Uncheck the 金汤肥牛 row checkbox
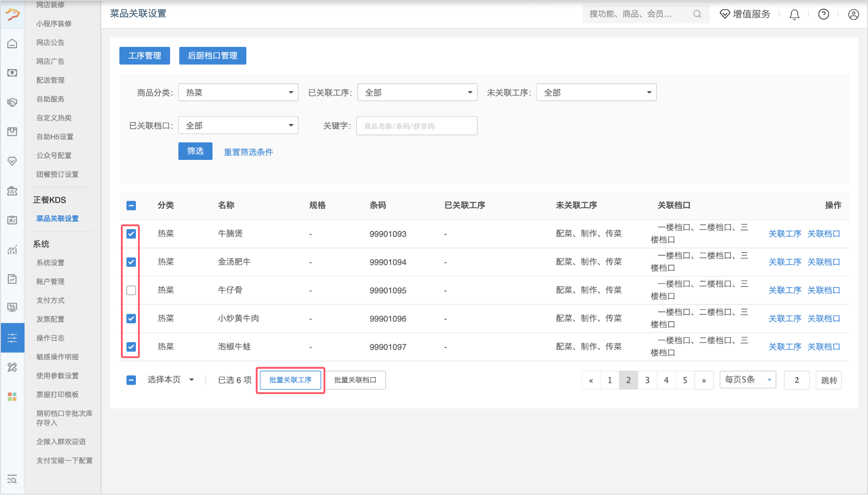 131,262
